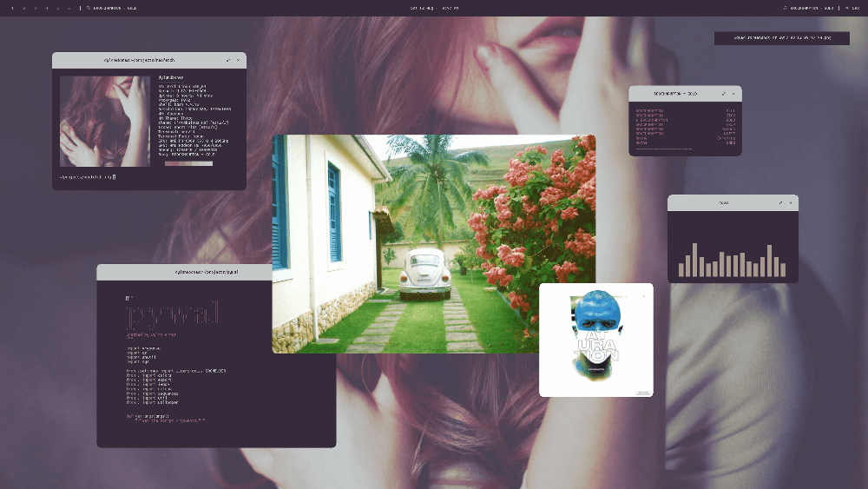This screenshot has height=489, width=868.
Task: Click the color palette strip in the neofetch output
Action: point(188,163)
